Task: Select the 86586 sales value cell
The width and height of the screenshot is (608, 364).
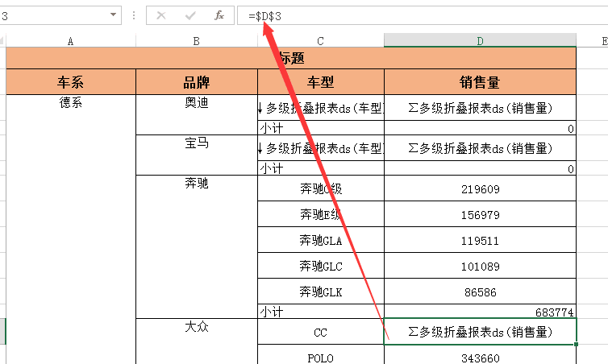Action: point(480,292)
